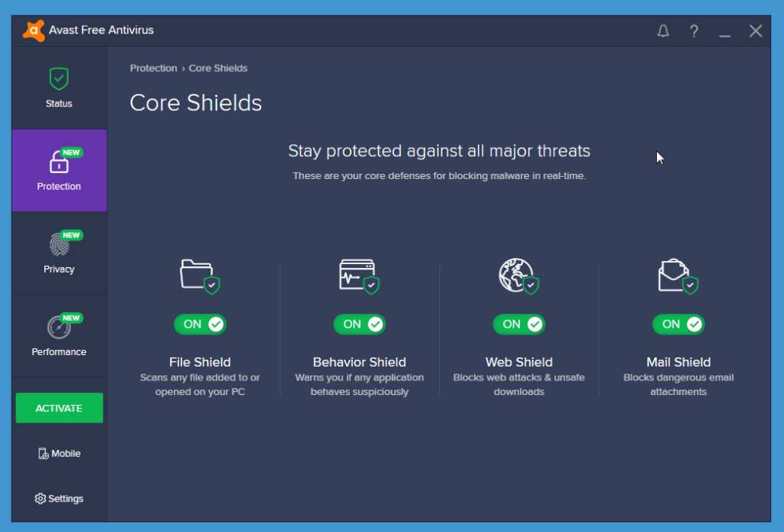Open the Privacy tab label

(59, 269)
